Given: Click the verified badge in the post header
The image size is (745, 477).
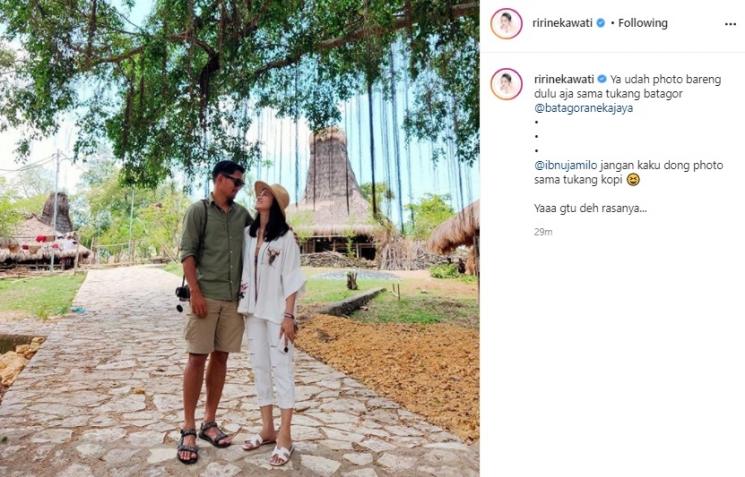Looking at the screenshot, I should [601, 23].
